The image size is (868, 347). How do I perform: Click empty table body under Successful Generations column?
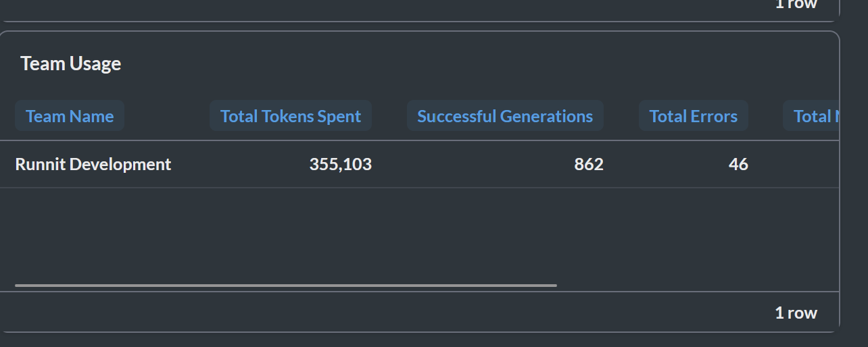tap(505, 233)
